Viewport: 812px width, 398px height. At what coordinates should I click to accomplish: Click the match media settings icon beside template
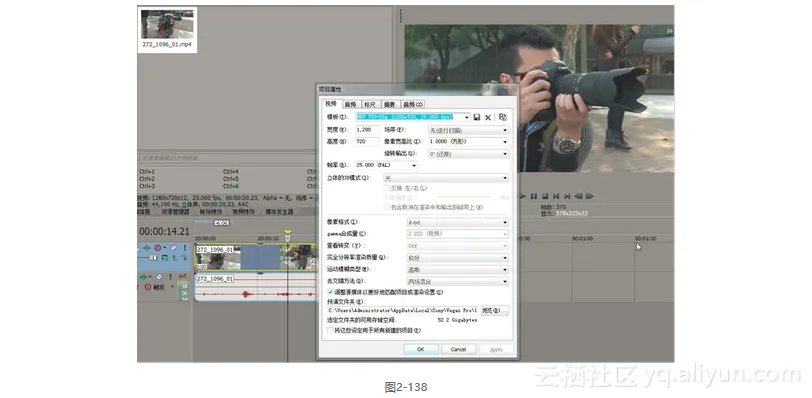coord(502,117)
